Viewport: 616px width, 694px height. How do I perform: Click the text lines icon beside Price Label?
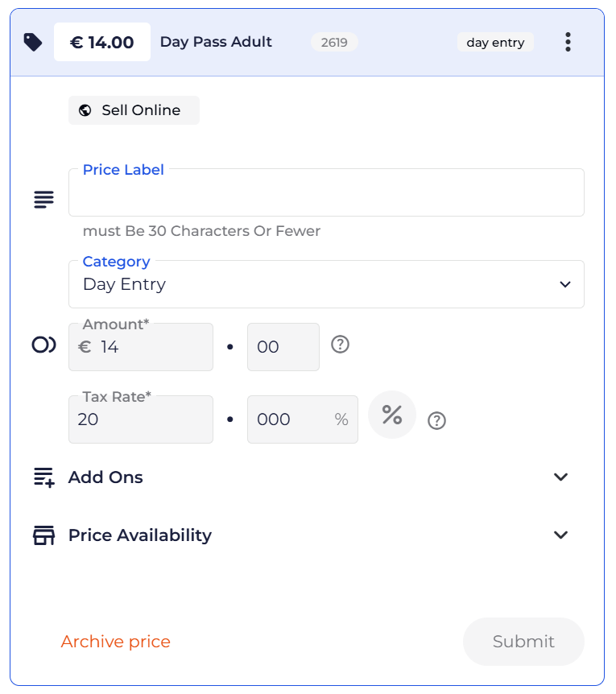pyautogui.click(x=44, y=200)
